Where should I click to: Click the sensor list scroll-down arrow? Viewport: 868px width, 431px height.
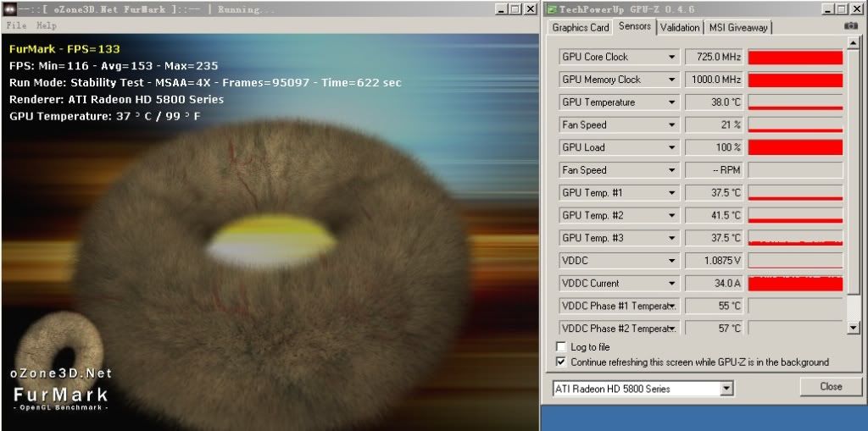[x=853, y=328]
